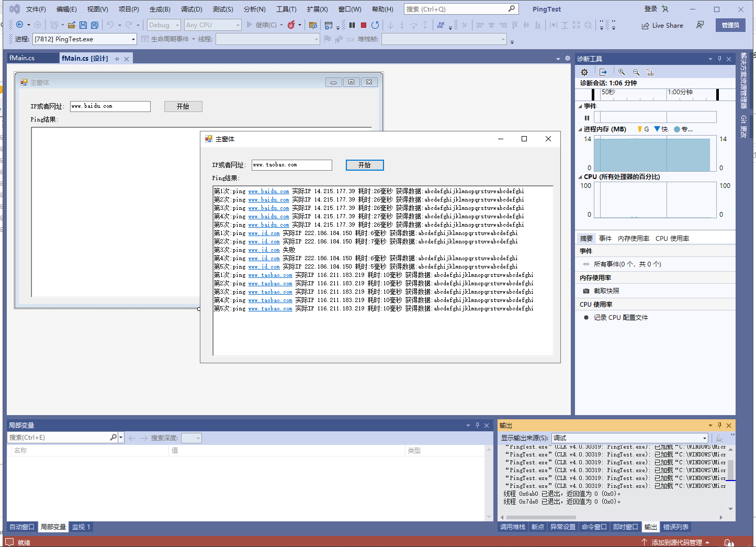
Task: Pin the 诊断工具 panel
Action: pyautogui.click(x=719, y=59)
